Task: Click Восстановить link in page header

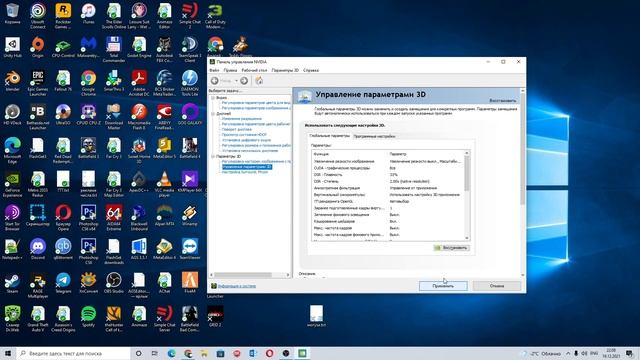Action: [502, 100]
